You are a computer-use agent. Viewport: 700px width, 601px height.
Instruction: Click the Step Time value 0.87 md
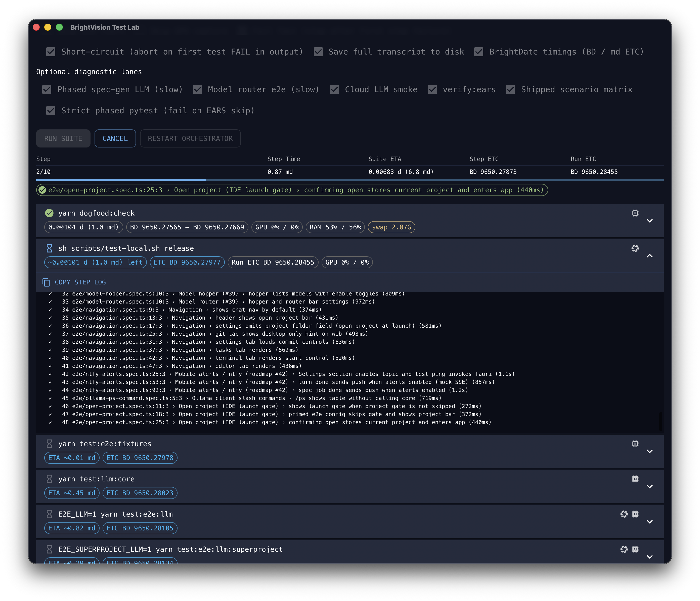click(x=280, y=172)
